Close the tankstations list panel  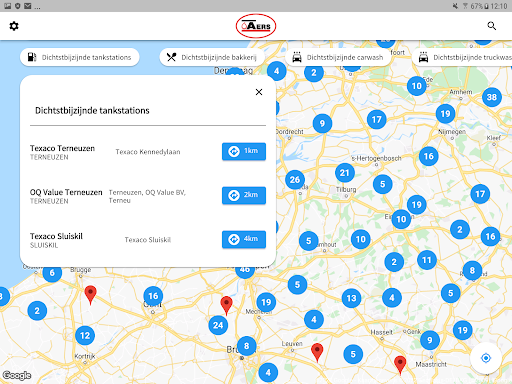click(259, 92)
